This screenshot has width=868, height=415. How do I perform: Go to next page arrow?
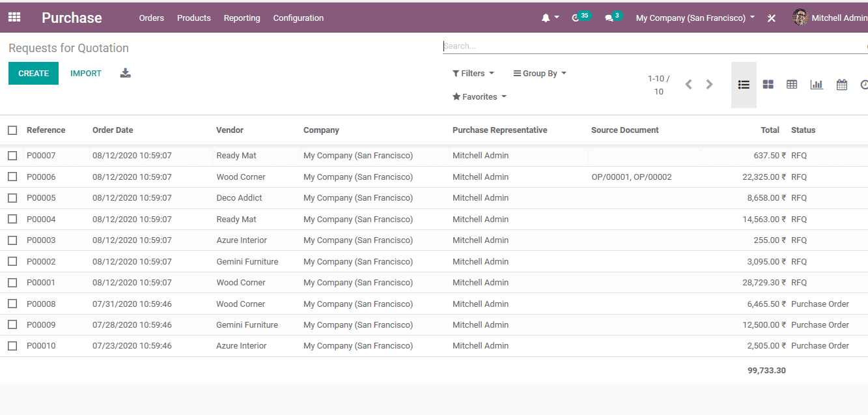pos(709,85)
